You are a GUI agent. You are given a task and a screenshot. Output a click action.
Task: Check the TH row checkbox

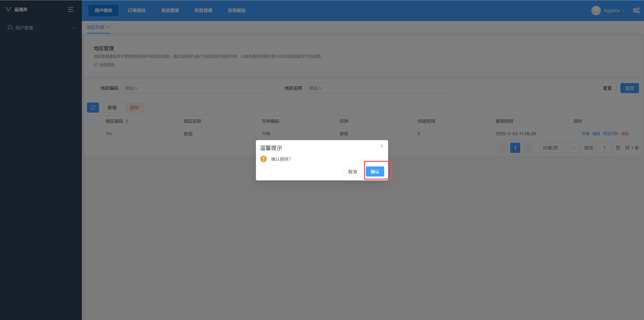tap(93, 134)
